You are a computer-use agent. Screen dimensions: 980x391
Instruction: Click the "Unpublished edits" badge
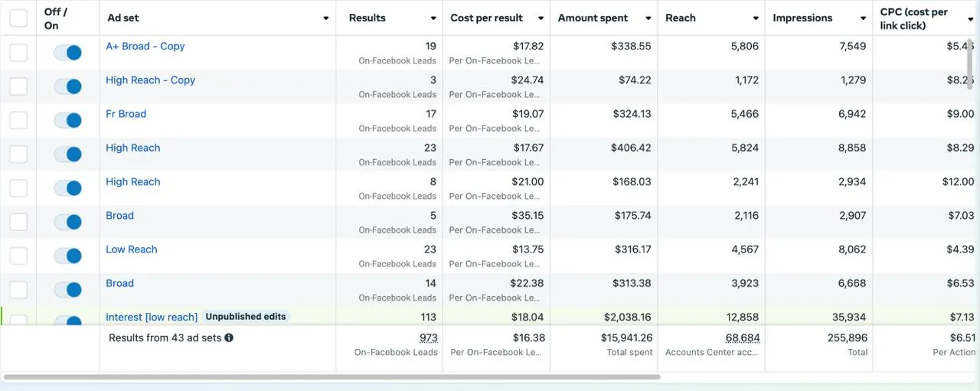point(246,317)
